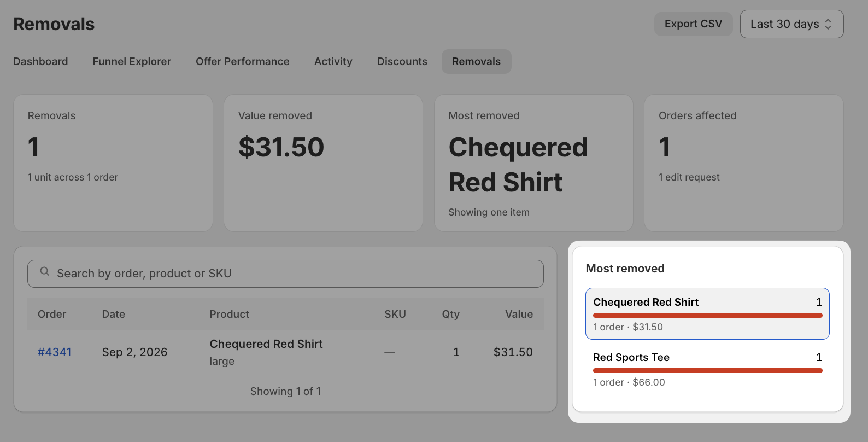This screenshot has width=868, height=442.
Task: Select Red Sports Tee in Most removed list
Action: (x=707, y=369)
